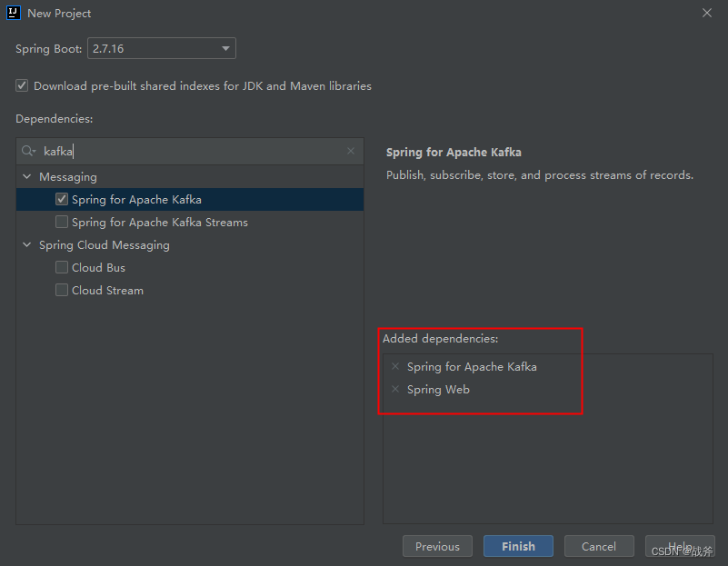Select Spring for Apache Kafka Streams row text

click(160, 223)
